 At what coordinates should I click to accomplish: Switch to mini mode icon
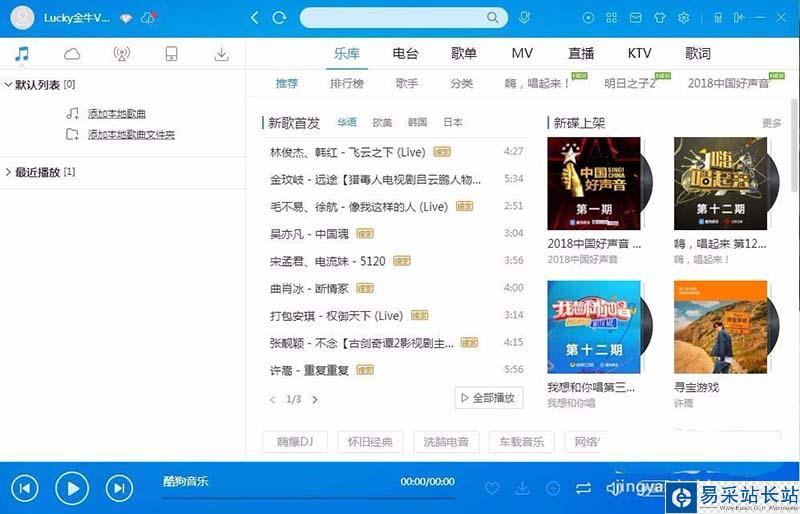739,18
